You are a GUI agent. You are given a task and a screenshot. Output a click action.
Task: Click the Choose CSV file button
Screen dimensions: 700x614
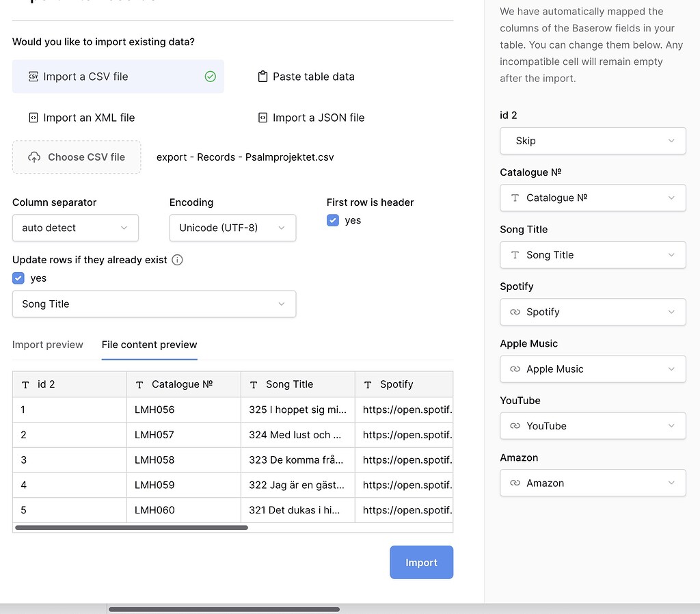(77, 157)
